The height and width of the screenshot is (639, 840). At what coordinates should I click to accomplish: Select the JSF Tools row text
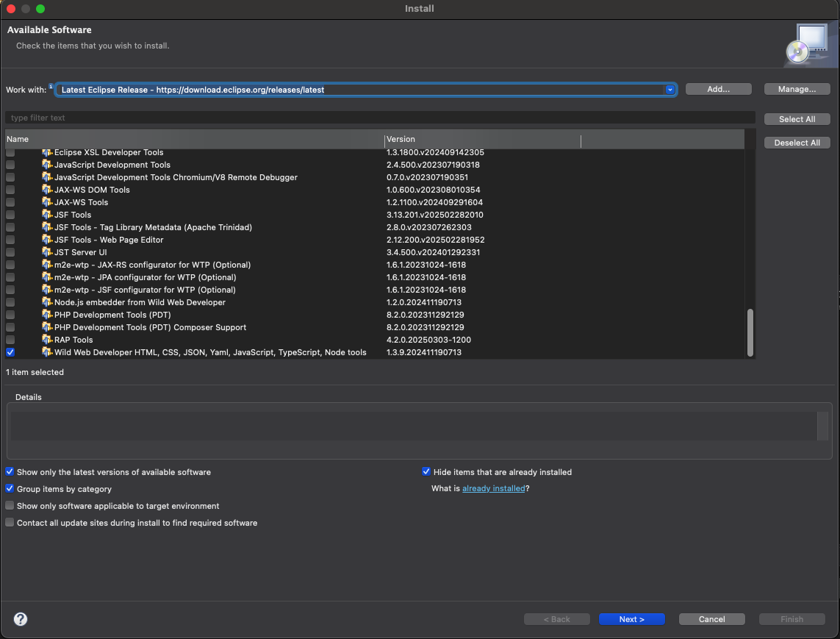(x=73, y=215)
